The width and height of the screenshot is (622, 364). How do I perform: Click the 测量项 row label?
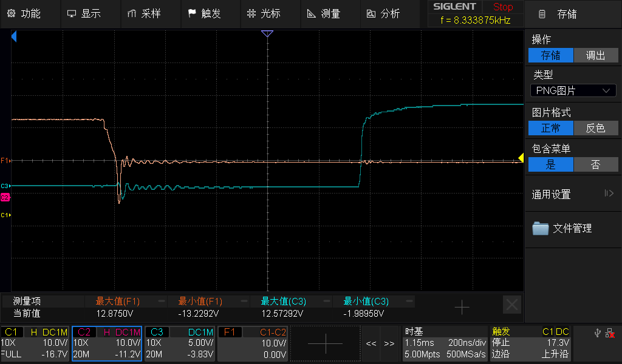tap(27, 302)
